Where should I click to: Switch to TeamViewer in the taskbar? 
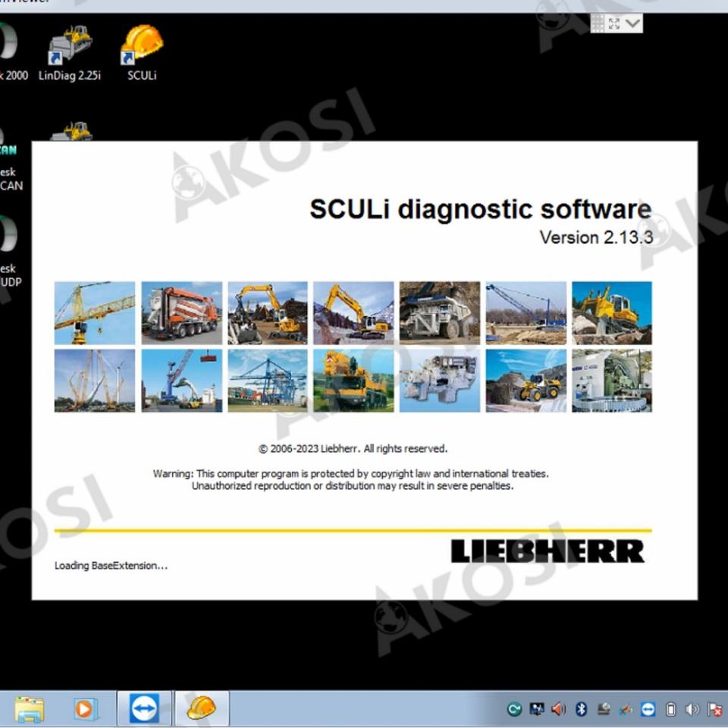(x=144, y=708)
